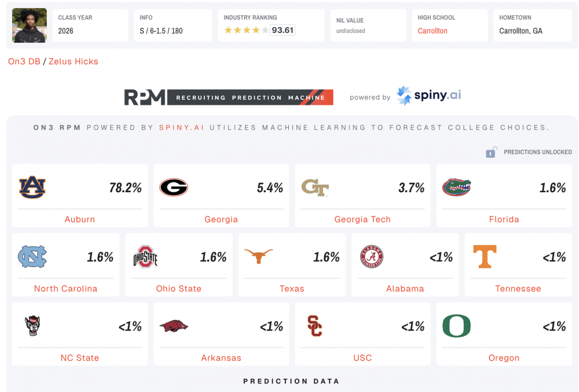This screenshot has height=392, width=579.
Task: Click the Tennessee T logo
Action: point(485,257)
